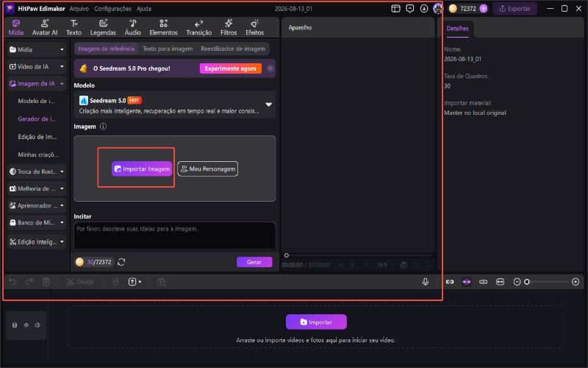Image resolution: width=588 pixels, height=368 pixels.
Task: Click the preview playhead slider handle
Action: pyautogui.click(x=286, y=255)
